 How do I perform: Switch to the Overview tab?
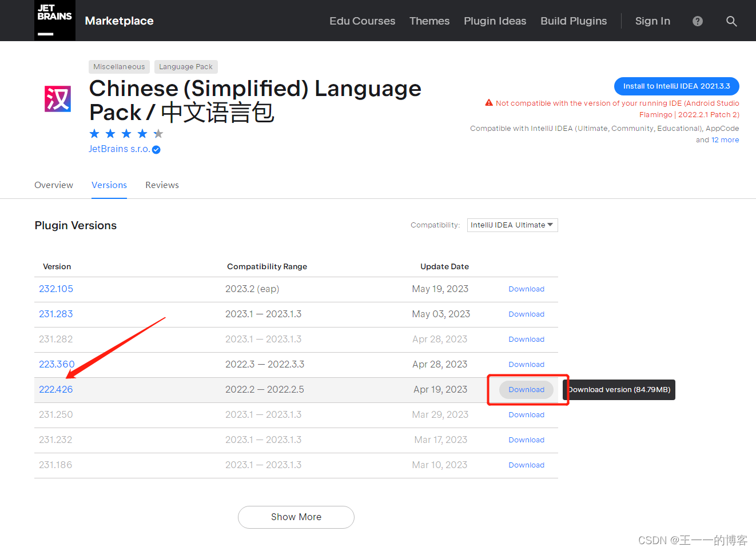coord(54,185)
